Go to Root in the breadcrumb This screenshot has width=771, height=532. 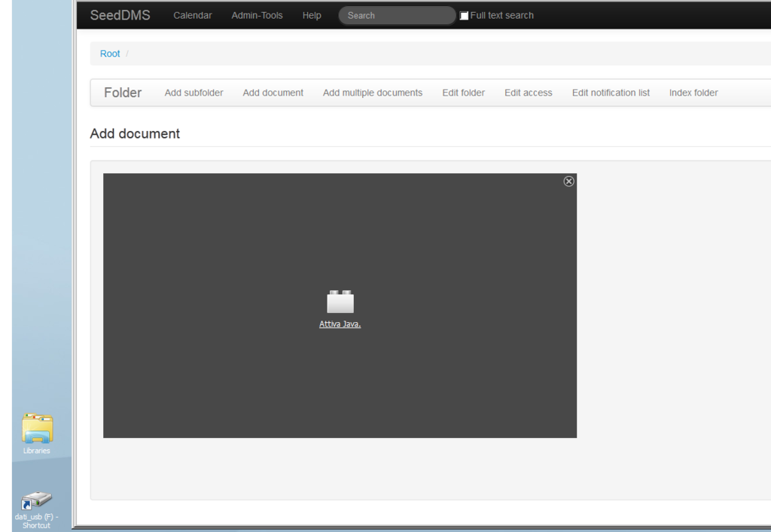110,54
